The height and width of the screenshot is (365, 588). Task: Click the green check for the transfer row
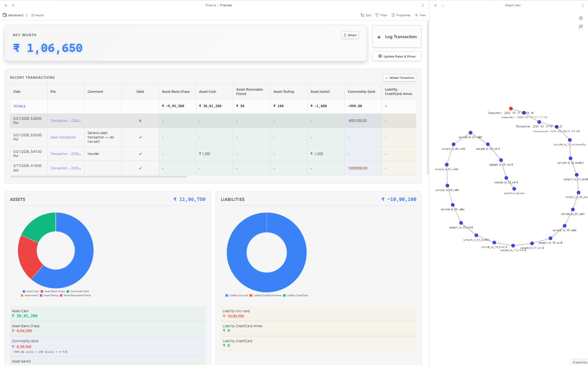(x=140, y=154)
